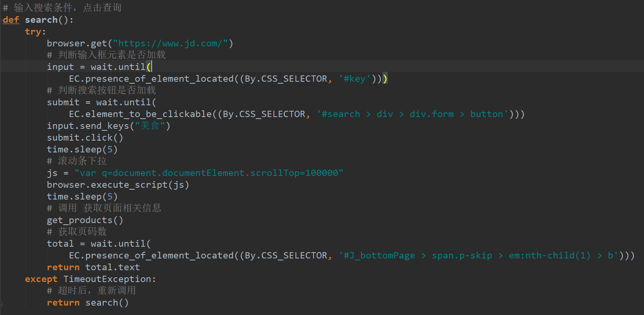This screenshot has height=315, width=644.
Task: Click the comment on the first line
Action: (63, 8)
